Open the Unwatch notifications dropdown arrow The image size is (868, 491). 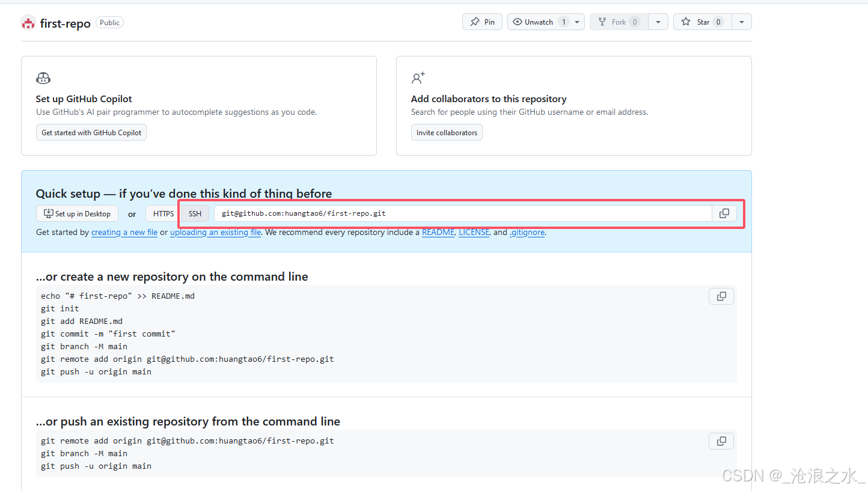coord(577,22)
